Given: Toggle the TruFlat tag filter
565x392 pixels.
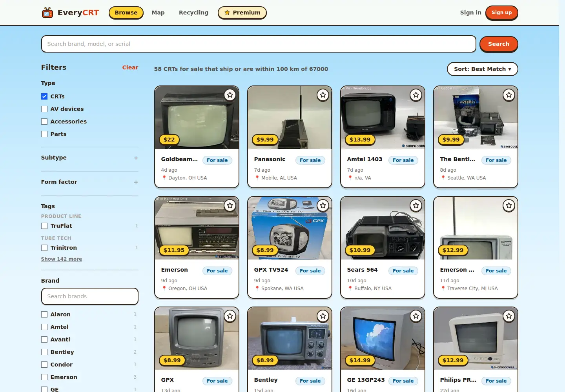Looking at the screenshot, I should tap(44, 226).
